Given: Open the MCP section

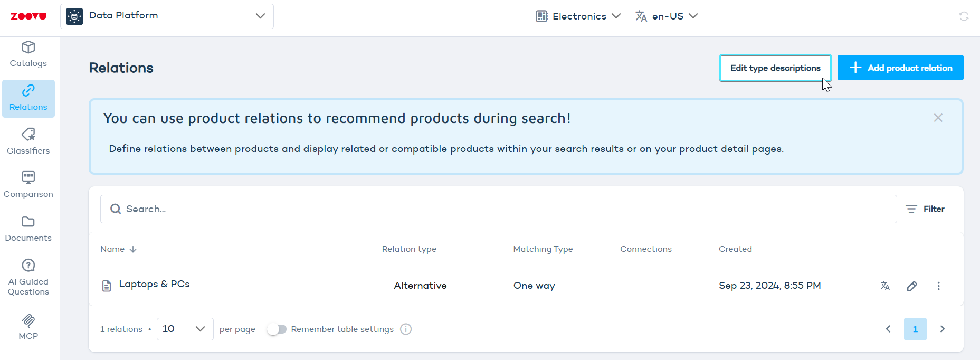Looking at the screenshot, I should point(28,327).
